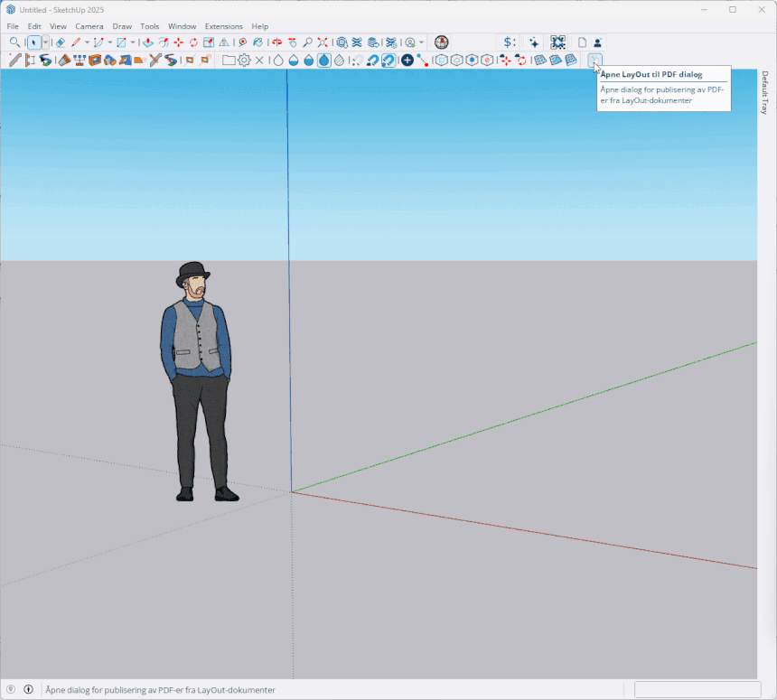Open the LayOut to PDF dialog icon

click(594, 61)
